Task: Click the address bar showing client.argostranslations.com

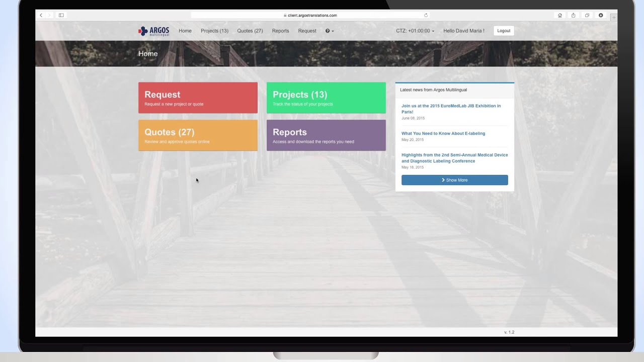Action: 310,16
